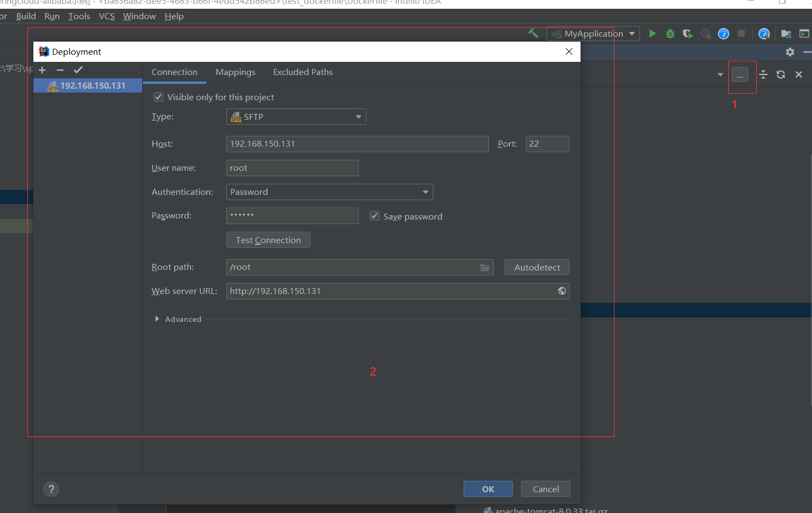Image resolution: width=812 pixels, height=513 pixels.
Task: Click the Autodetect button
Action: coord(537,267)
